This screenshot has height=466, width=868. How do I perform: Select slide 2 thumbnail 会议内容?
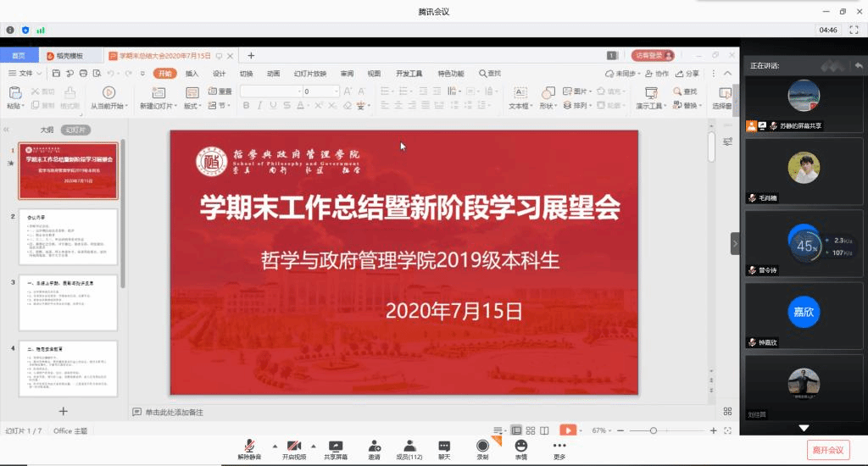click(x=68, y=237)
